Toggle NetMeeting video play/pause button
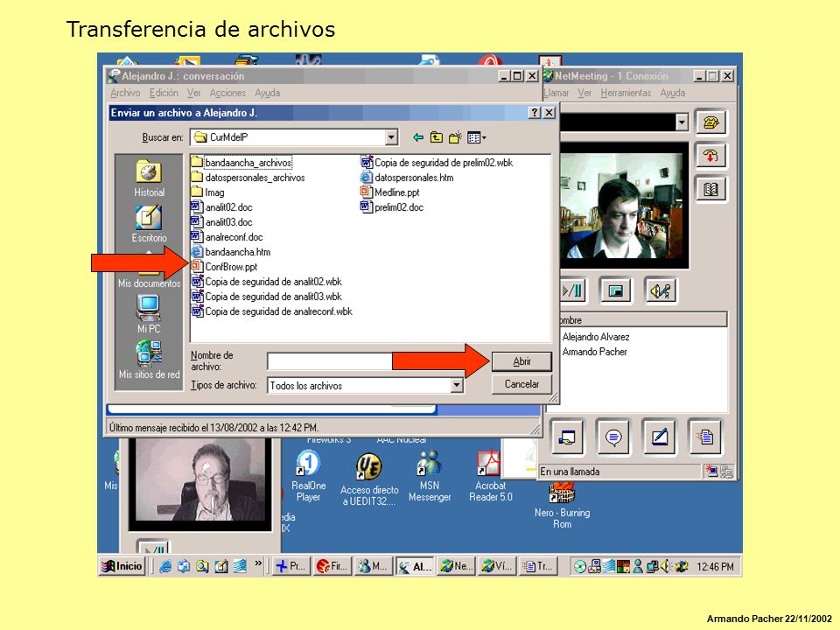 point(572,290)
